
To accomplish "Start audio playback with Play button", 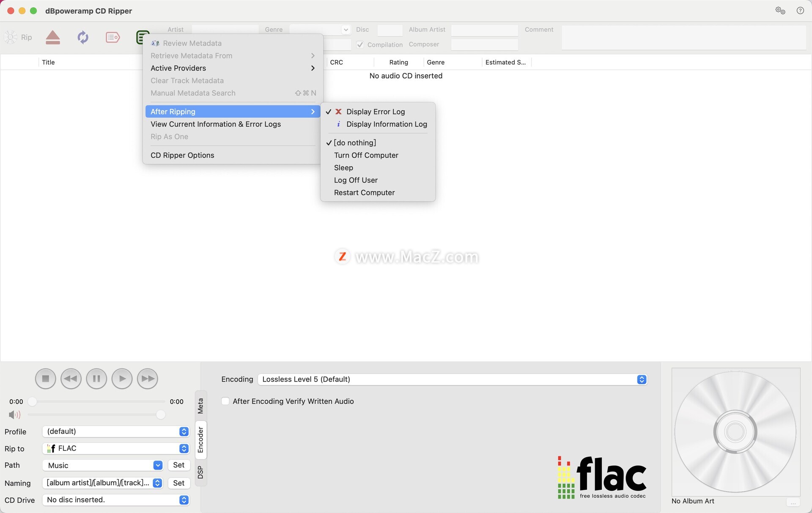I will (x=122, y=379).
